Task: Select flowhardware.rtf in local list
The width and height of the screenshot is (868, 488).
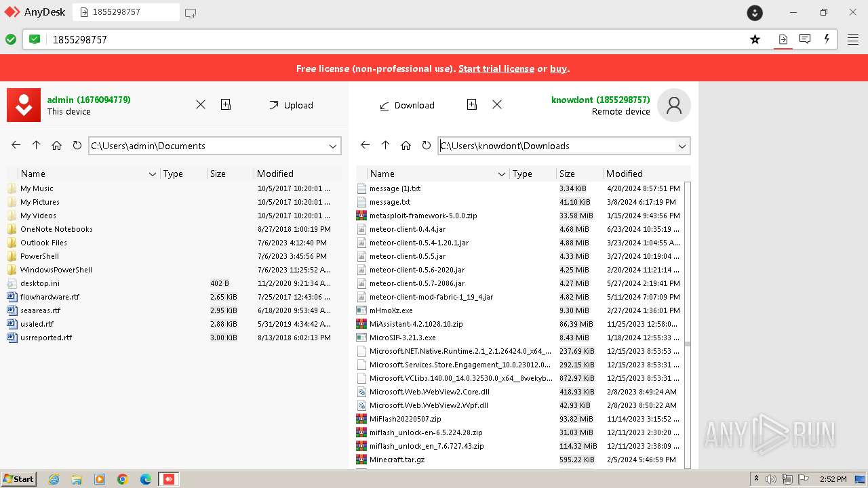Action: point(174,297)
